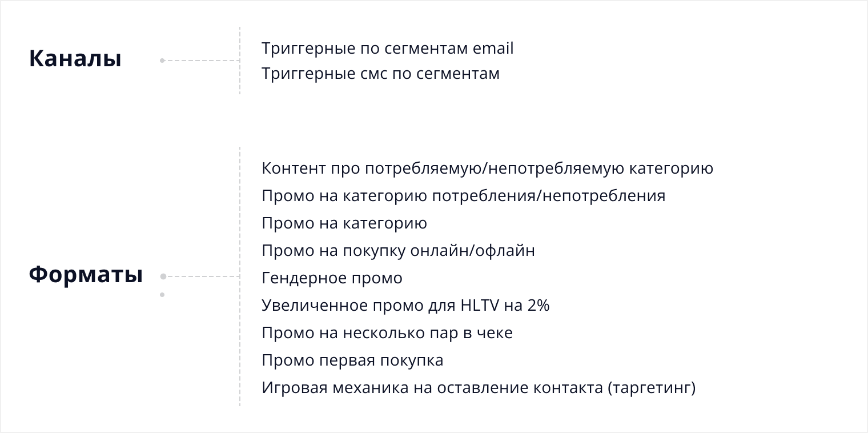Select the Промо на категорию item
This screenshot has width=868, height=433.
pyautogui.click(x=344, y=223)
